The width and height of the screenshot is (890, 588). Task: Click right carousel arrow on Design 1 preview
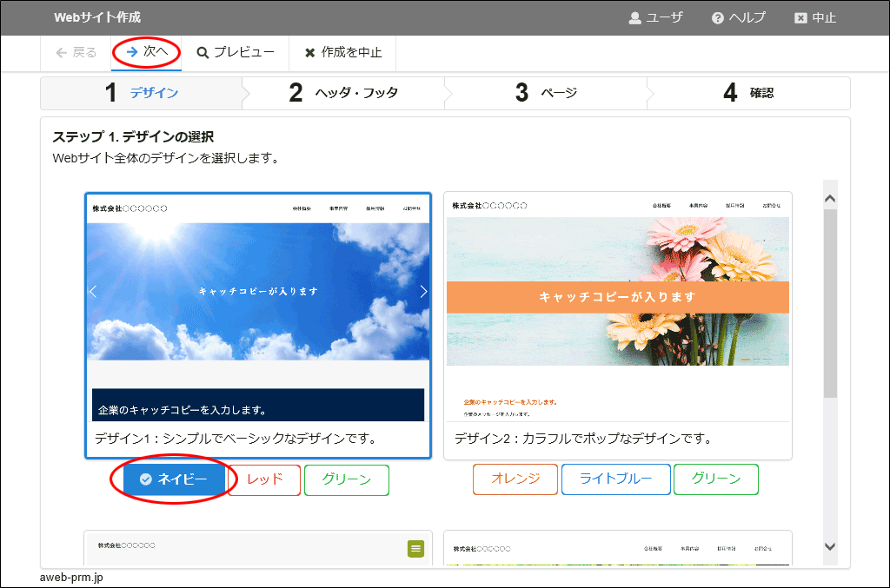click(x=423, y=292)
